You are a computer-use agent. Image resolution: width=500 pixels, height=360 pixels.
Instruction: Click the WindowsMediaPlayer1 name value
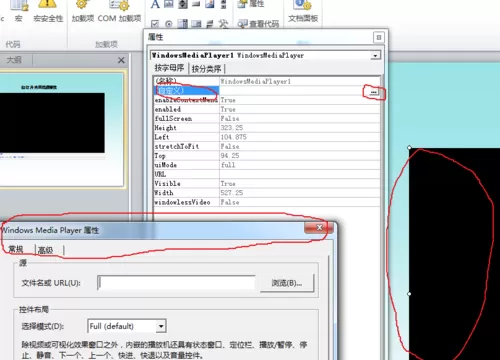tap(256, 81)
